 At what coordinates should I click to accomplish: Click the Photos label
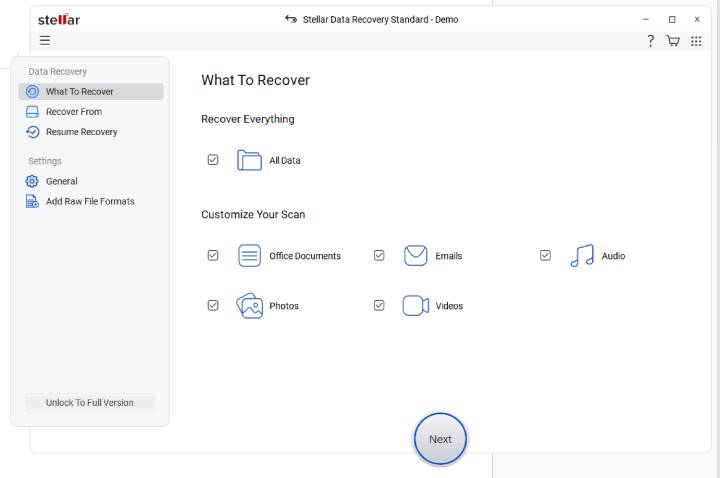(x=284, y=306)
